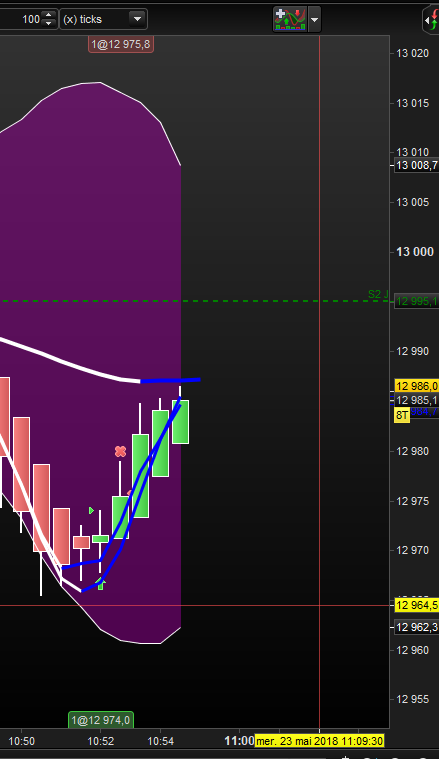Click the yellow date label mer. 23 mai 2018
The height and width of the screenshot is (759, 439).
tap(319, 741)
